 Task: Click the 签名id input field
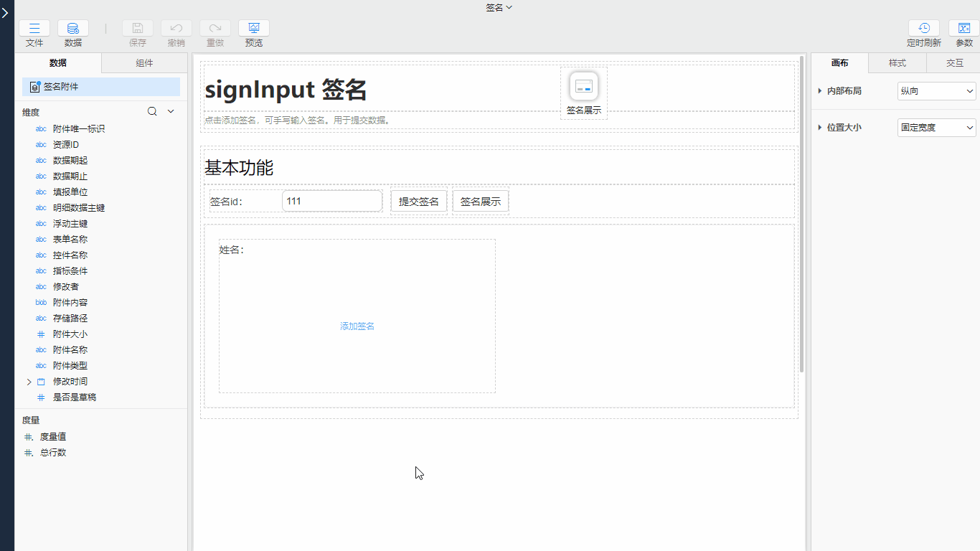332,202
